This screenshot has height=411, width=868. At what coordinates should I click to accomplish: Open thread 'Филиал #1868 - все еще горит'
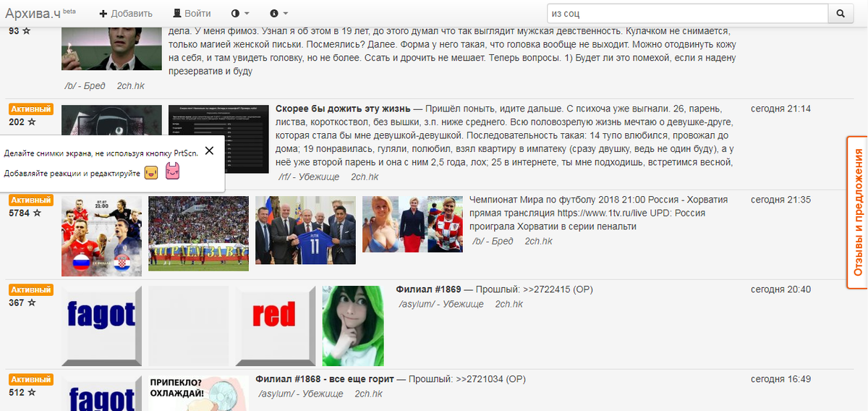325,378
